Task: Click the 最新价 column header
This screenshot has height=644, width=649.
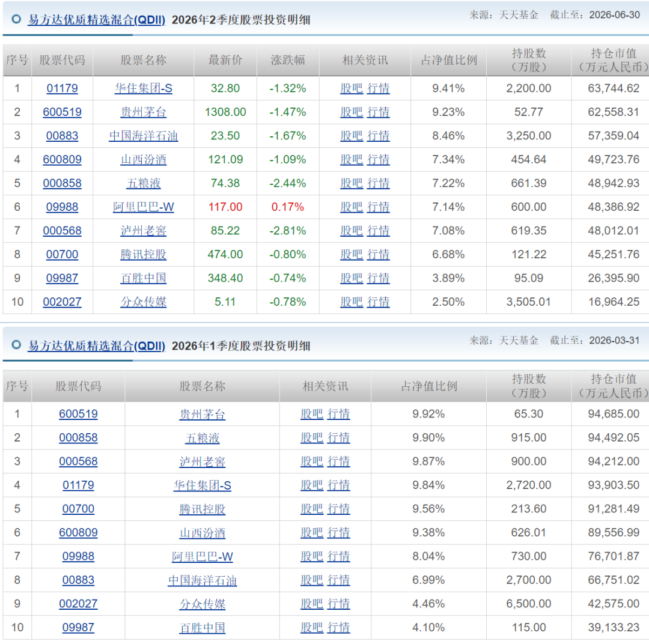Action: tap(225, 60)
